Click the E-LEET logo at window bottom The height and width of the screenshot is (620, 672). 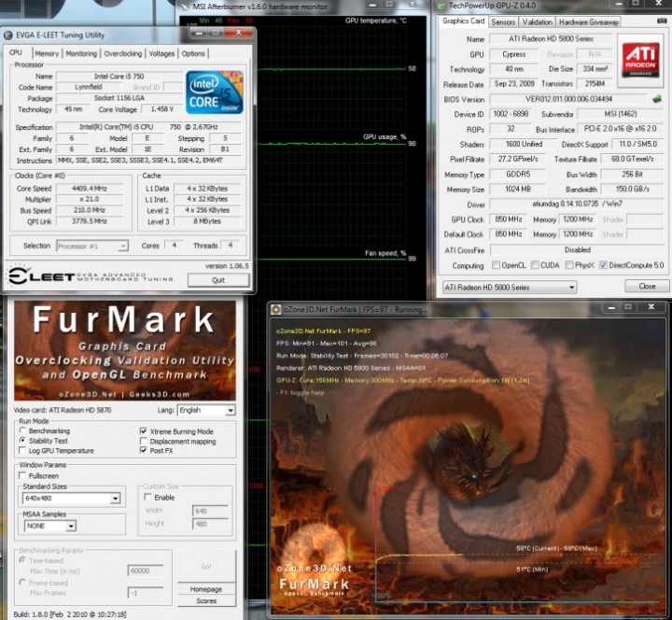click(90, 275)
